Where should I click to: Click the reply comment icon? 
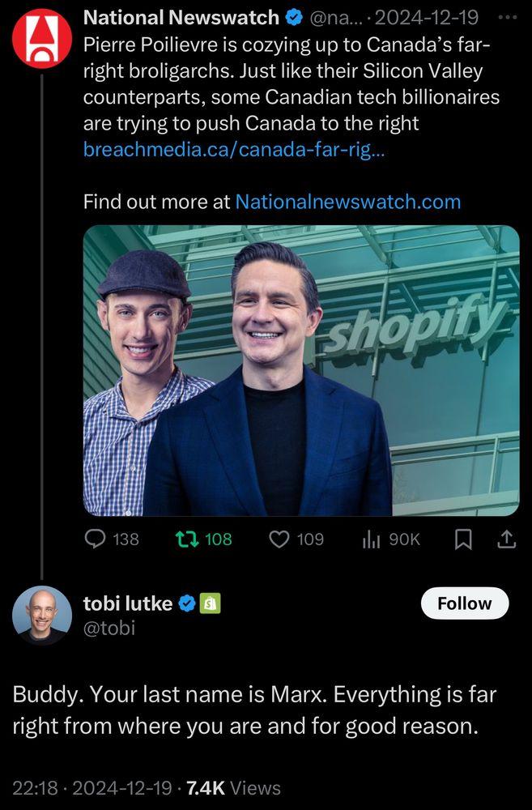[x=96, y=539]
